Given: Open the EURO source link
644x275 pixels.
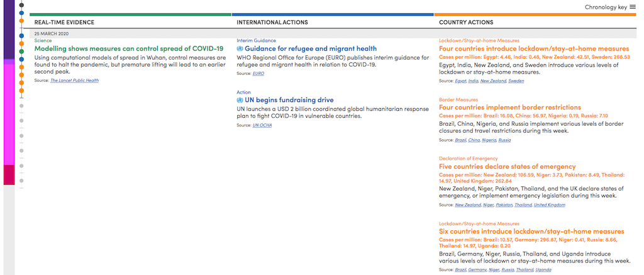Looking at the screenshot, I should click(x=258, y=73).
